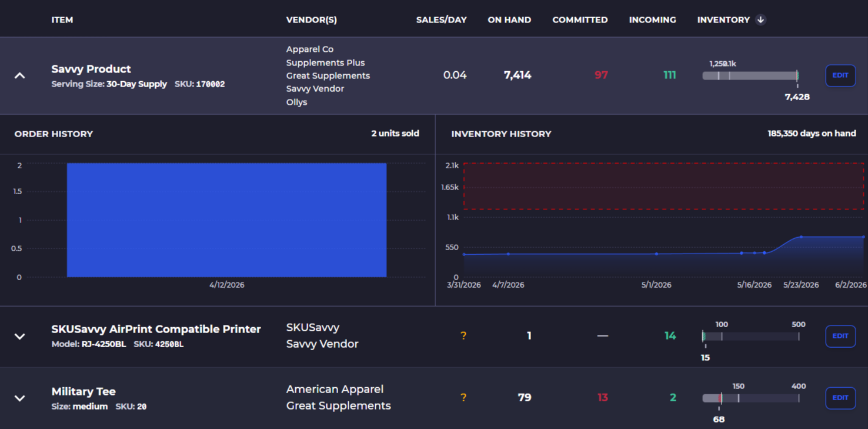Sort by the Incoming column header
Screen dimensions: 868x429
point(652,20)
